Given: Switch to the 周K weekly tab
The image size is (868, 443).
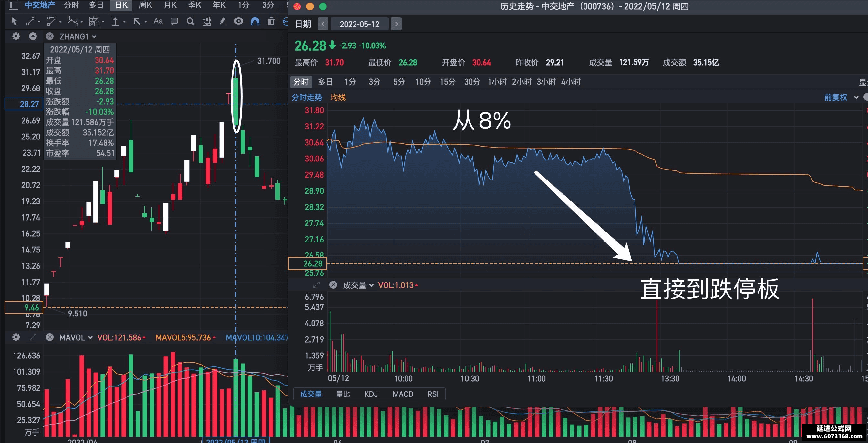Looking at the screenshot, I should [x=145, y=5].
